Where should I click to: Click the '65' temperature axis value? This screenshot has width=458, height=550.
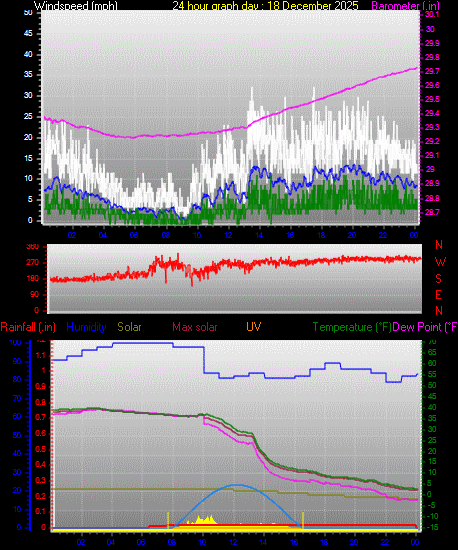click(432, 353)
